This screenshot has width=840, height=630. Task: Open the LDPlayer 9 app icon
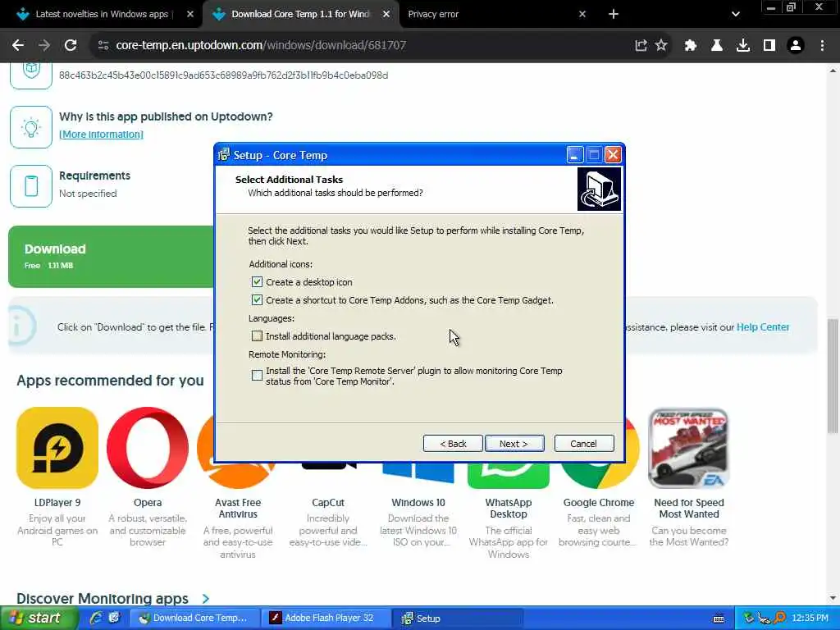[x=57, y=448]
